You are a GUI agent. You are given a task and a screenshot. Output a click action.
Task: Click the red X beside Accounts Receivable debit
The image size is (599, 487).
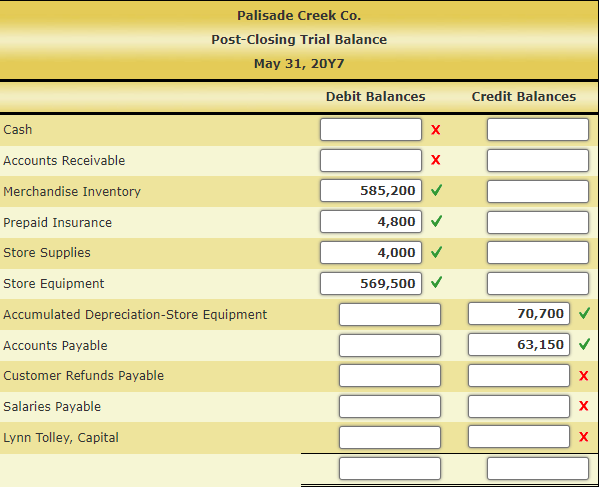(x=435, y=160)
